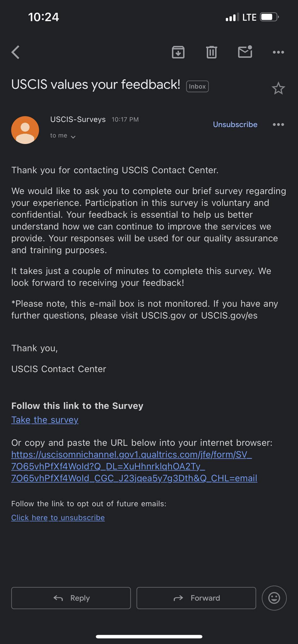Tap the Inbox label tag
Viewport: 298px width, 644px height.
pos(197,86)
